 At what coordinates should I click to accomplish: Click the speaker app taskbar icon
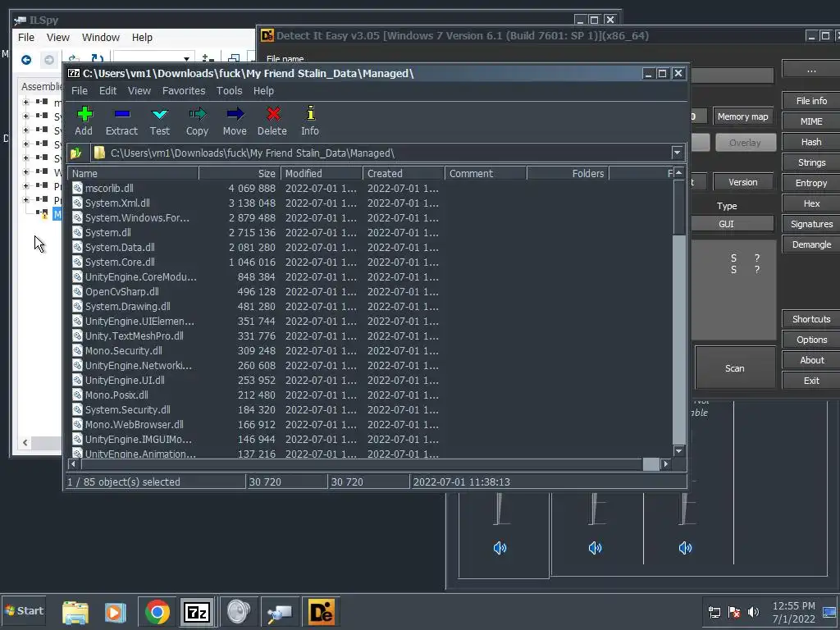click(x=239, y=612)
